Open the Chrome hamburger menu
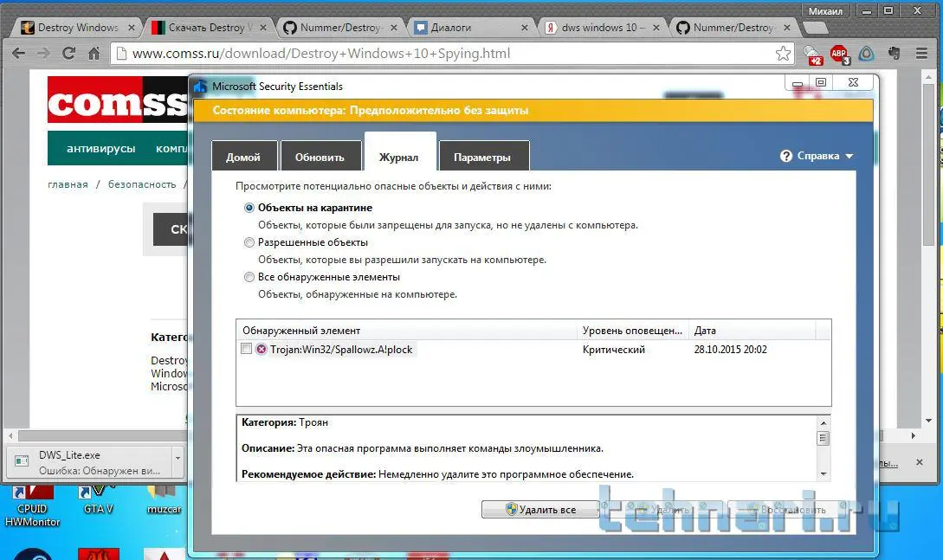 (x=921, y=54)
